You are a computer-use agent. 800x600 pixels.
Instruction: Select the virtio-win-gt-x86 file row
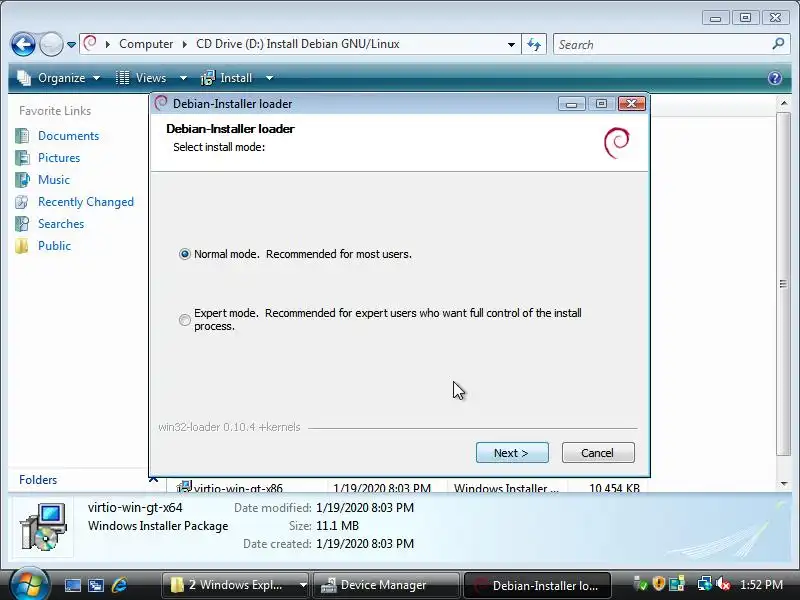point(408,488)
